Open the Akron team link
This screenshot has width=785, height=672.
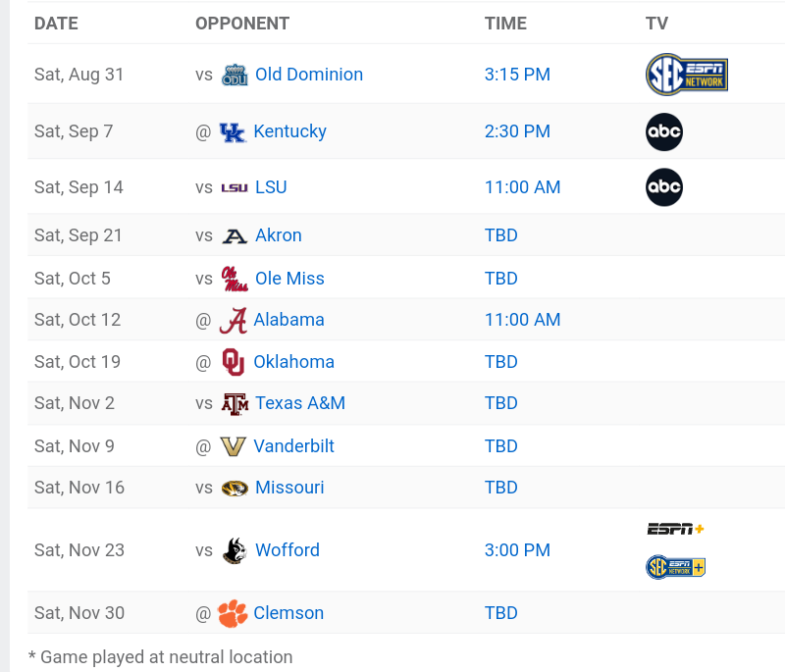(279, 235)
